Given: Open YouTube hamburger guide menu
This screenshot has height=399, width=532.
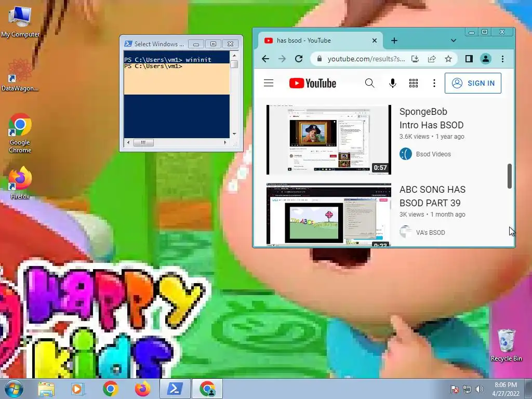Looking at the screenshot, I should coord(269,83).
